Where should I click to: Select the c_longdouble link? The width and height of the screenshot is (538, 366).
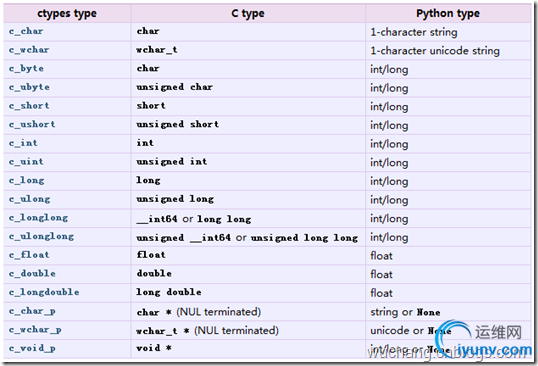(x=44, y=292)
